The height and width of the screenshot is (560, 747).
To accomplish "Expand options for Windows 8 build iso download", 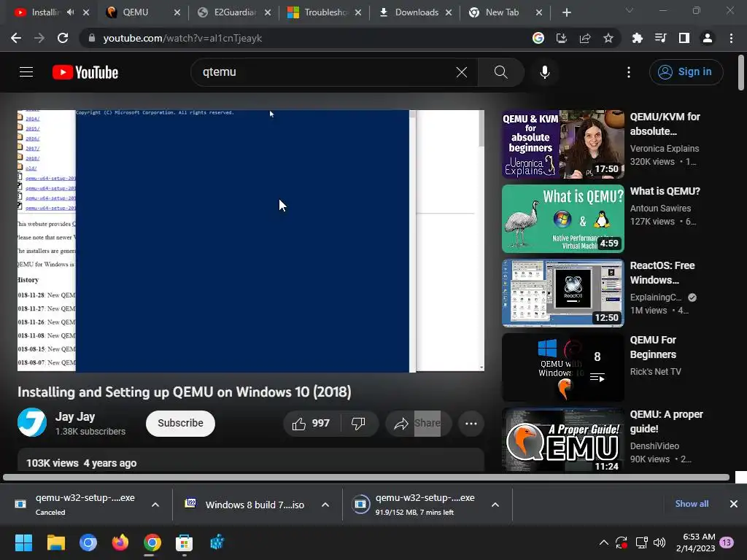I will 325,505.
